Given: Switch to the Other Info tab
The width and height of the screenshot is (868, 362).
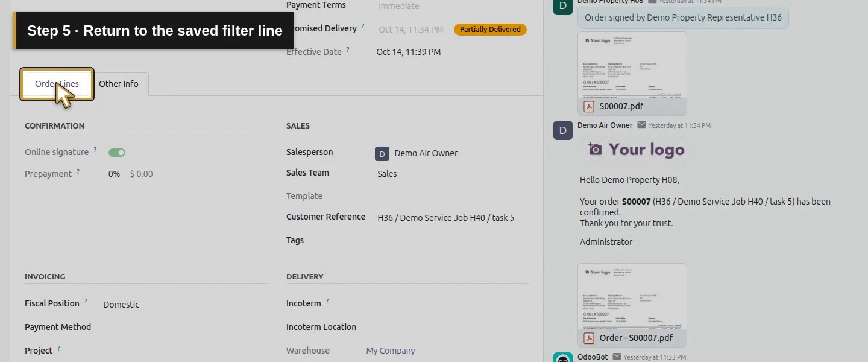Looking at the screenshot, I should (x=119, y=84).
